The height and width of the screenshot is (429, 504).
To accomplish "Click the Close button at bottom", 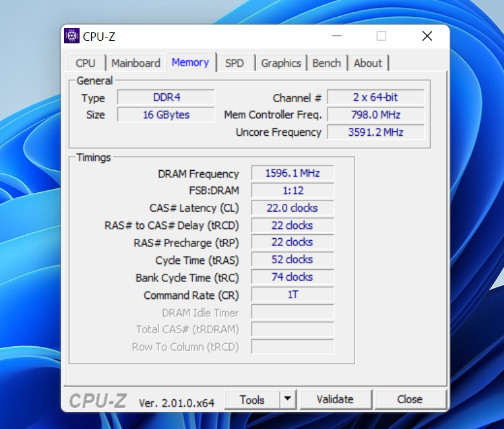I will [x=410, y=399].
